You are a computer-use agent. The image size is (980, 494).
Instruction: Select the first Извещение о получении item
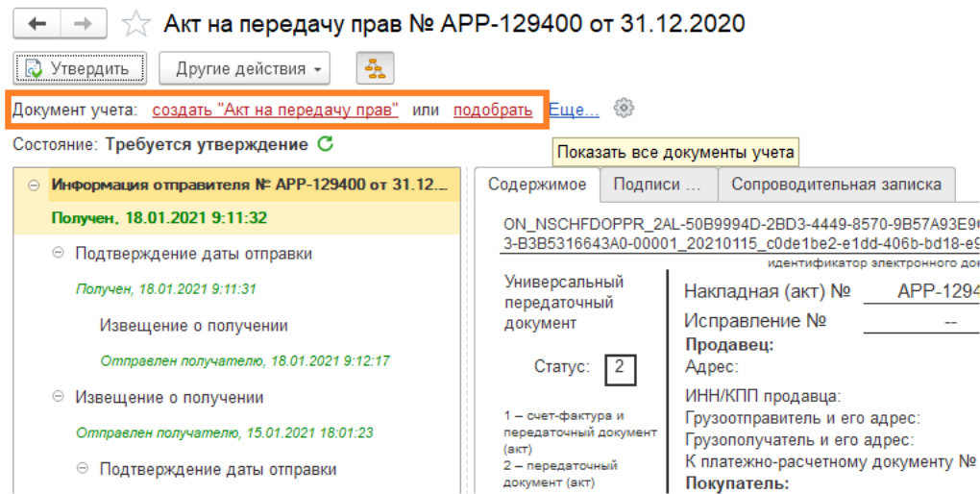193,326
